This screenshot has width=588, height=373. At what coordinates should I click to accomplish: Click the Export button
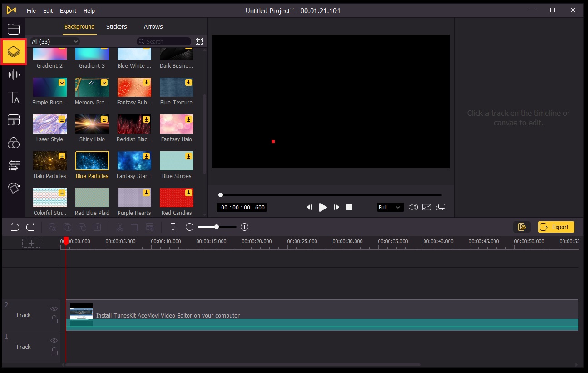(556, 227)
